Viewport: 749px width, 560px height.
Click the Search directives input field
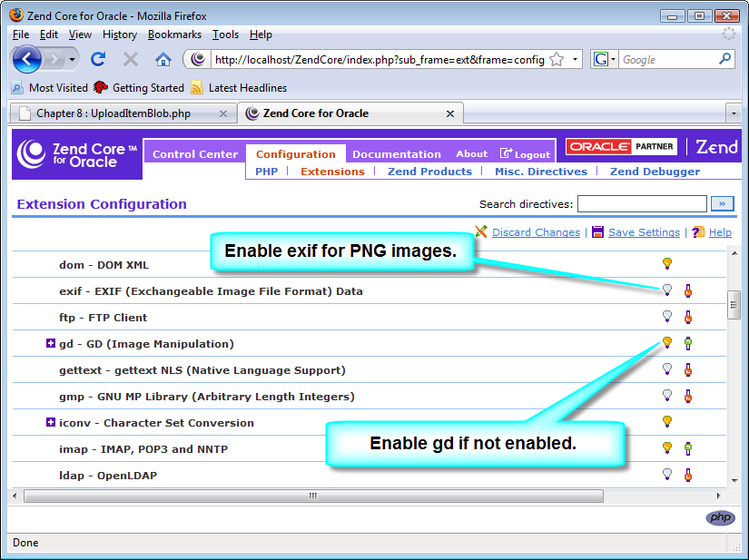[642, 204]
